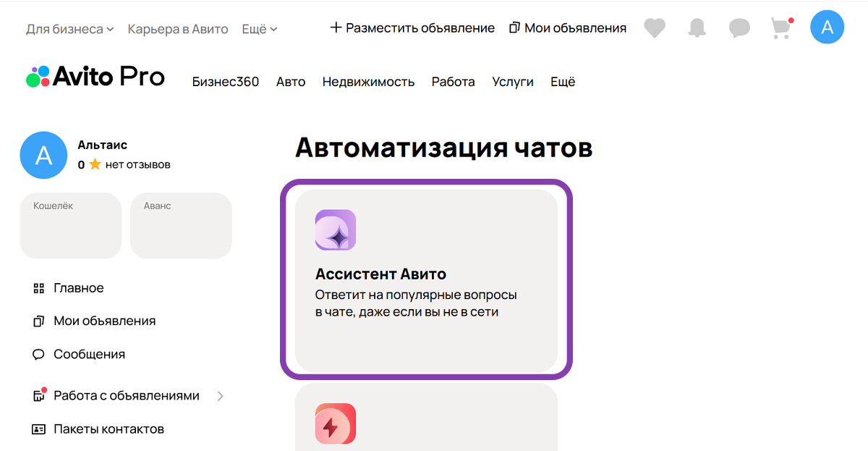Open the Для бизнеса dropdown

64,29
